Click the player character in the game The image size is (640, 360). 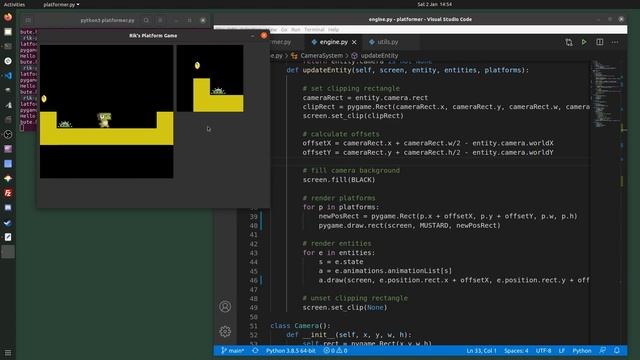pos(104,120)
